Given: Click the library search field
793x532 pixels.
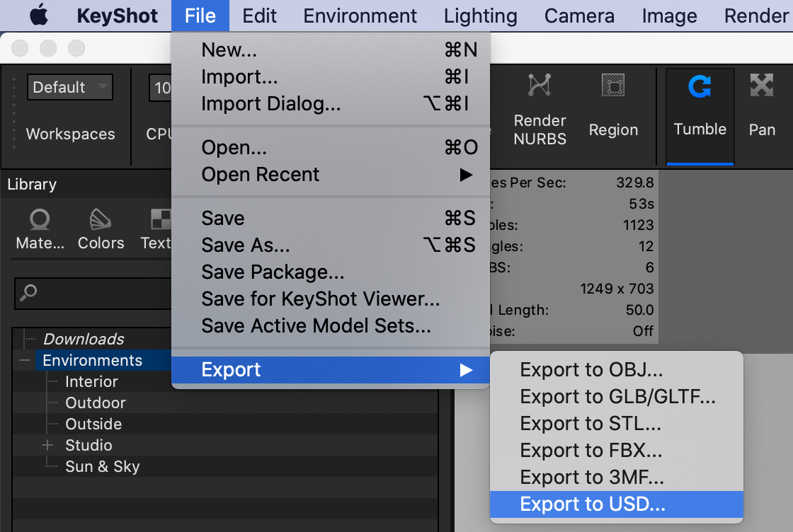Looking at the screenshot, I should pyautogui.click(x=92, y=292).
